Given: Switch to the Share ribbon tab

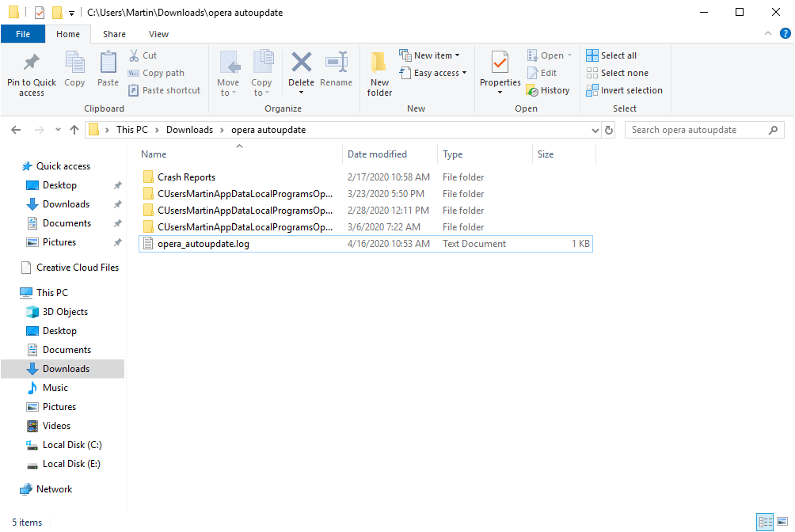Looking at the screenshot, I should click(114, 34).
